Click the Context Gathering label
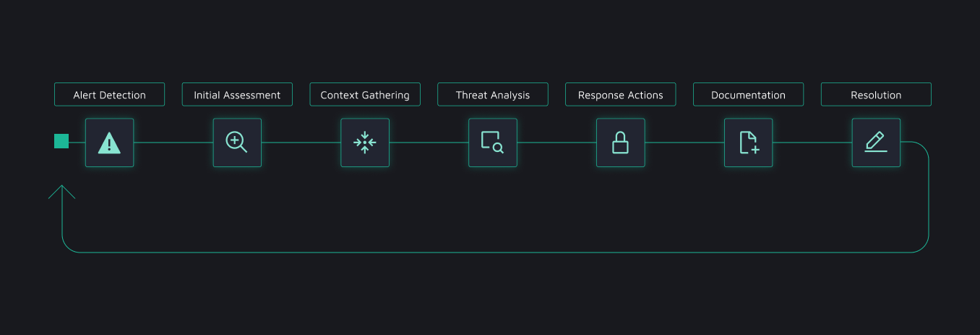980x335 pixels. click(x=365, y=95)
